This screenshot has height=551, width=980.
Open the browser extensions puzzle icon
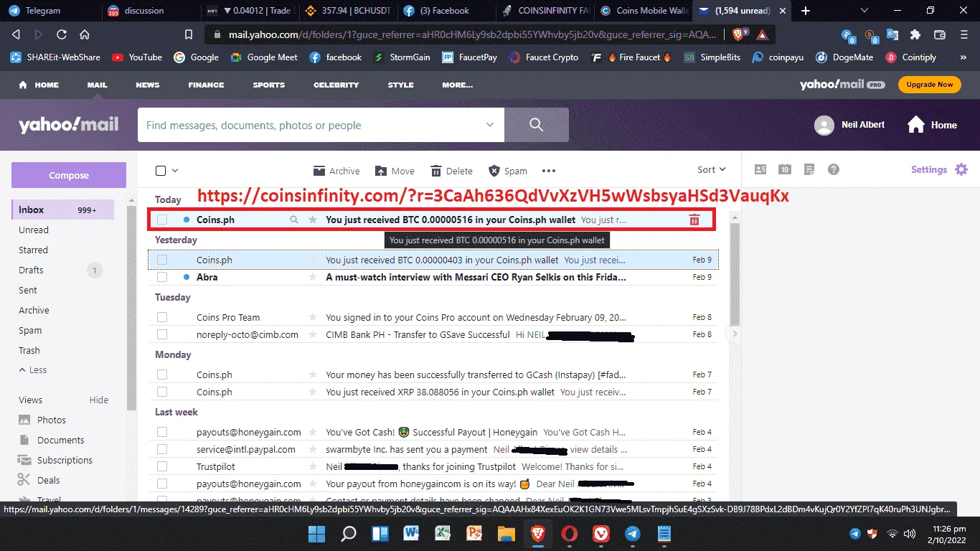pyautogui.click(x=915, y=34)
